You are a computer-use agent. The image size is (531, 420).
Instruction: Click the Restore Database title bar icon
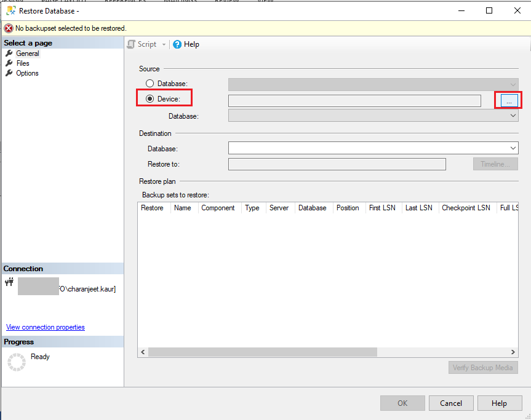[10, 10]
